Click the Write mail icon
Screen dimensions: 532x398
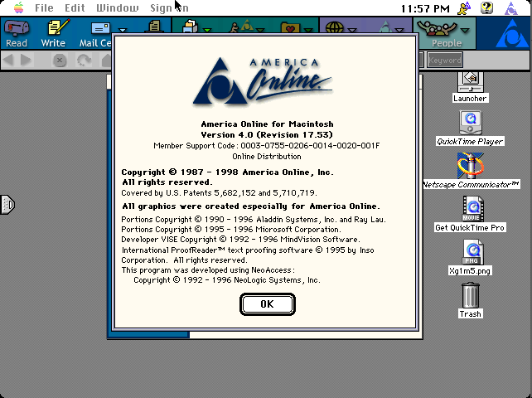coord(54,33)
